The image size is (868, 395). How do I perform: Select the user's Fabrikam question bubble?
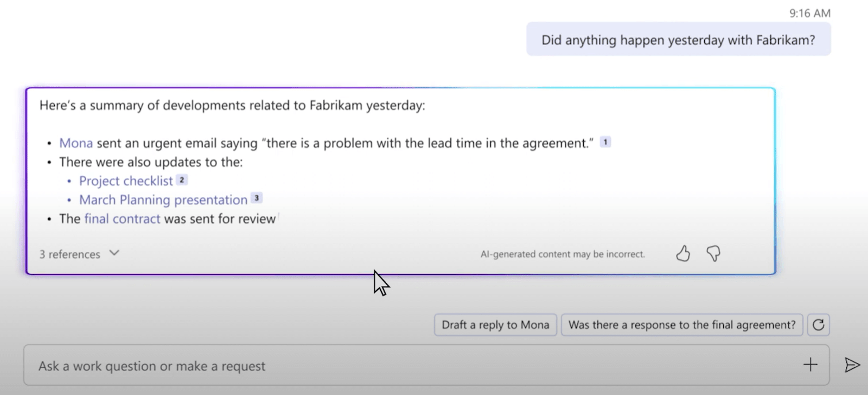pyautogui.click(x=678, y=39)
